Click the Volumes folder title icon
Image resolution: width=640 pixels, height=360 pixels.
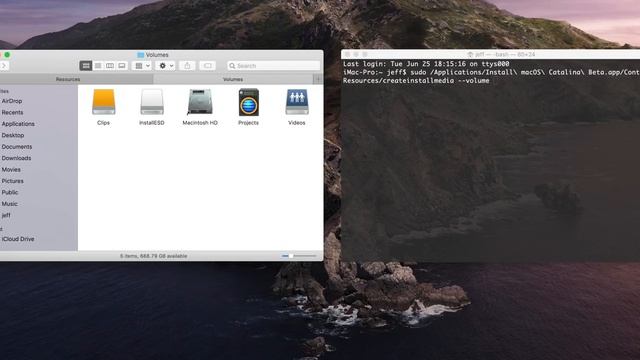141,55
